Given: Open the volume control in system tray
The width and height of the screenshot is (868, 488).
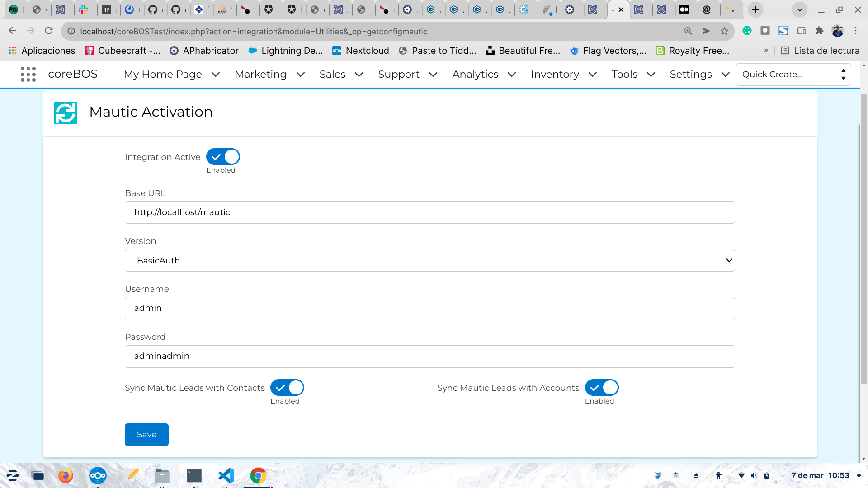Looking at the screenshot, I should click(754, 475).
